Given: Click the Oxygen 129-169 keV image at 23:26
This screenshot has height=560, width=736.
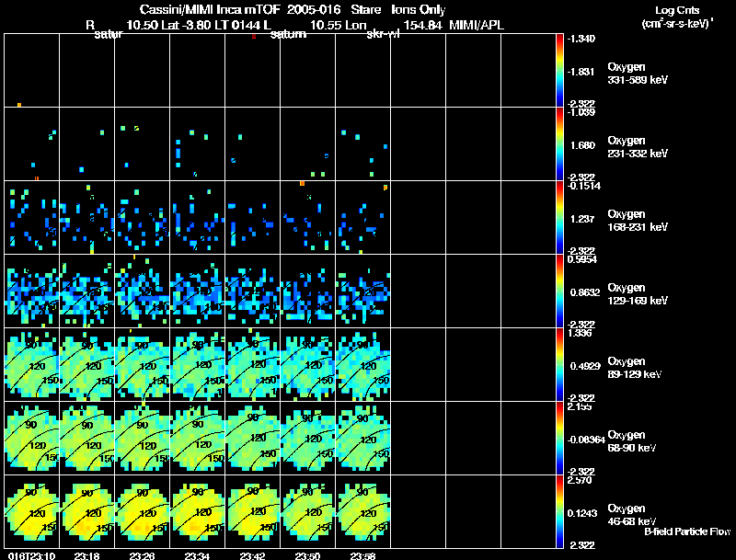Looking at the screenshot, I should [143, 291].
